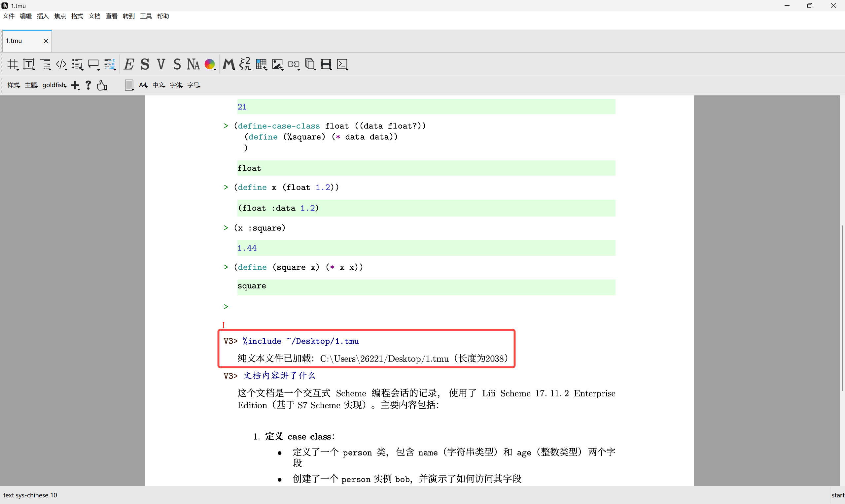Click the thumbs-up feedback icon
The width and height of the screenshot is (845, 504).
(x=102, y=85)
